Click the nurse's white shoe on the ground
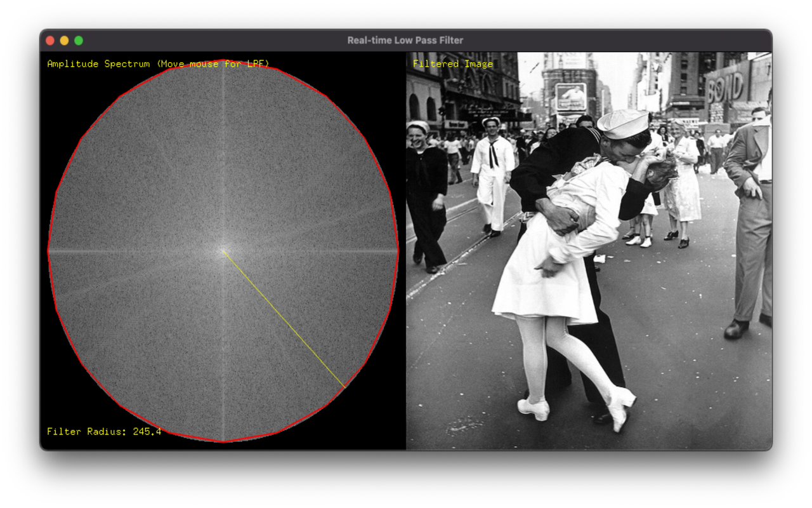This screenshot has width=812, height=508. click(x=534, y=409)
